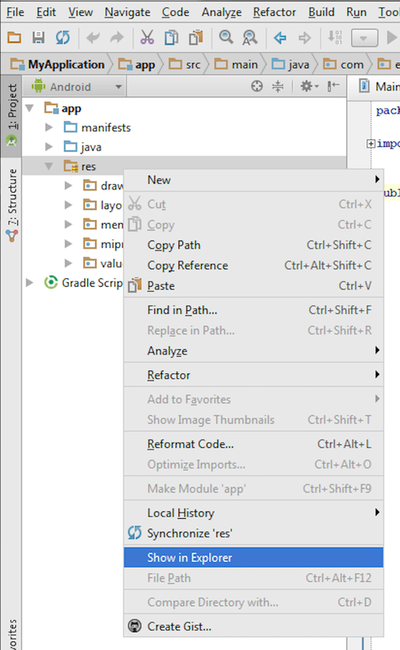Click the Cut scissors toolbar icon

(x=147, y=38)
